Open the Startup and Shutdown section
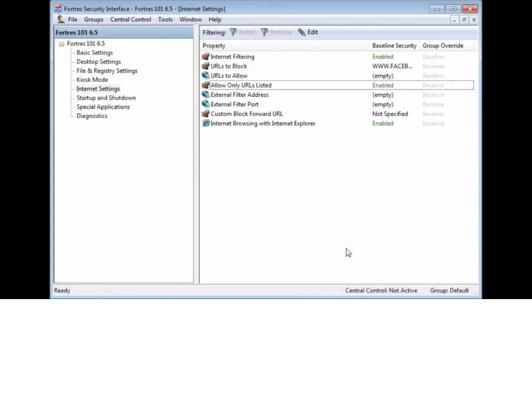This screenshot has height=401, width=532. click(x=106, y=97)
